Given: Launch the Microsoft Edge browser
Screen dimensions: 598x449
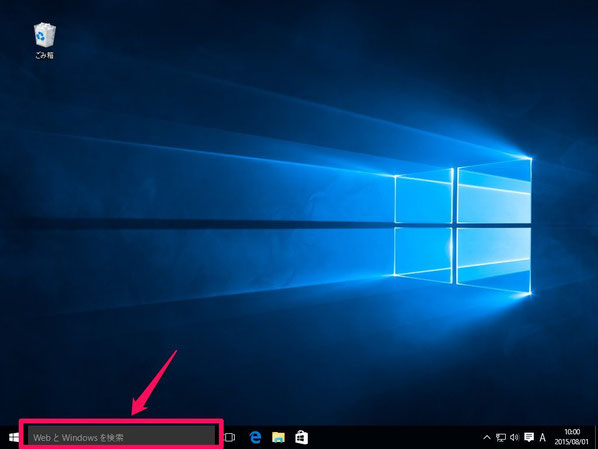Looking at the screenshot, I should tap(255, 437).
